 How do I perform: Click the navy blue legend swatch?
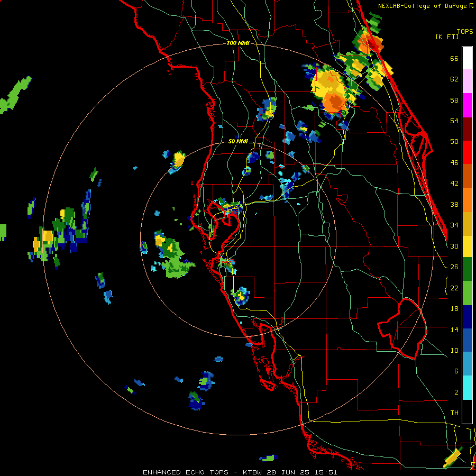pos(467,317)
